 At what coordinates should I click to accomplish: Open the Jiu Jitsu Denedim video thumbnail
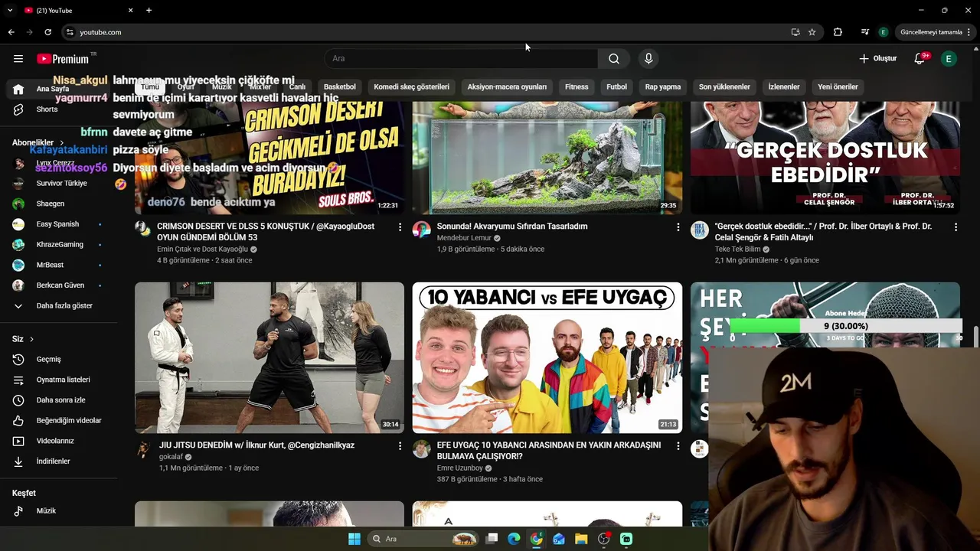(269, 357)
